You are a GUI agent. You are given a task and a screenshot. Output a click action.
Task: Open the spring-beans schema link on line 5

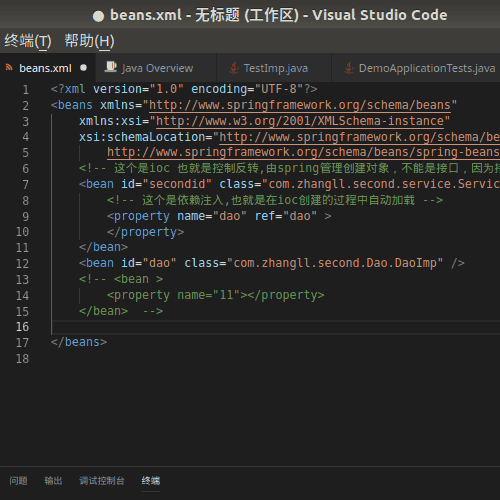point(303,152)
